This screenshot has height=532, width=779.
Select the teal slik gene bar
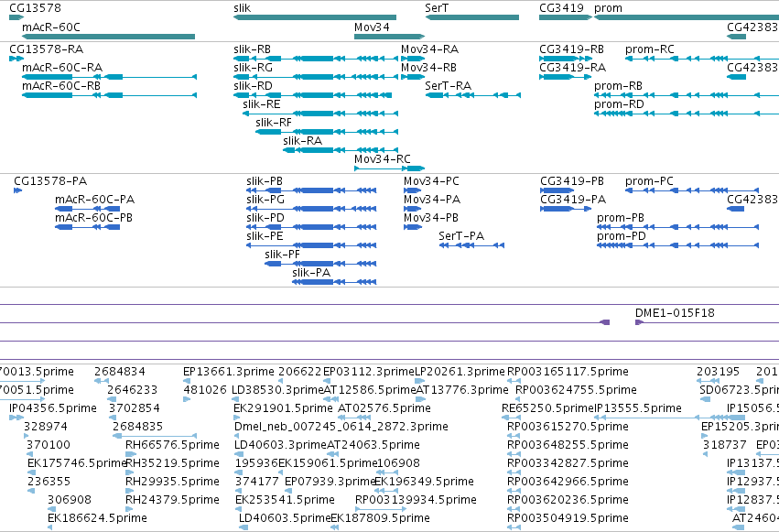315,17
